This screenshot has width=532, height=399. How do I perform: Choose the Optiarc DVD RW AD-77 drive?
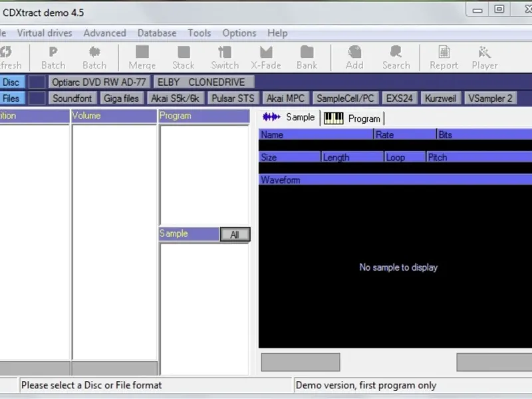click(x=98, y=82)
